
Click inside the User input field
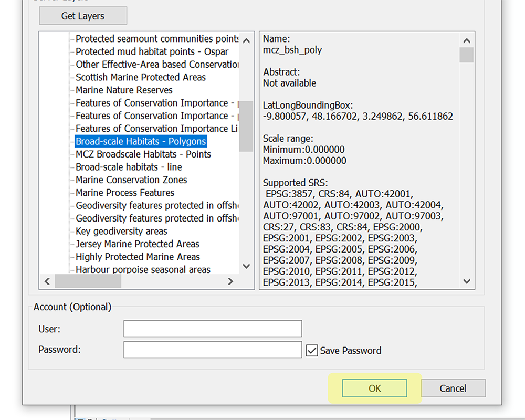[212, 328]
